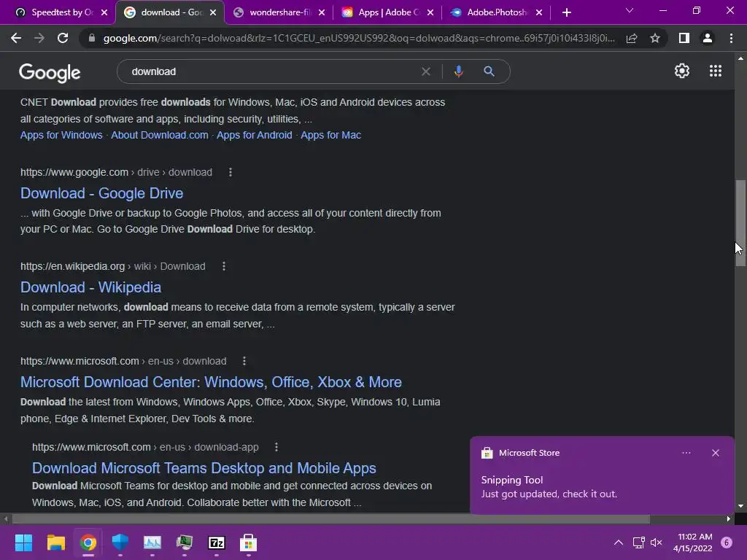Viewport: 747px width, 560px height.
Task: Dismiss the Microsoft Store notification
Action: coord(715,453)
